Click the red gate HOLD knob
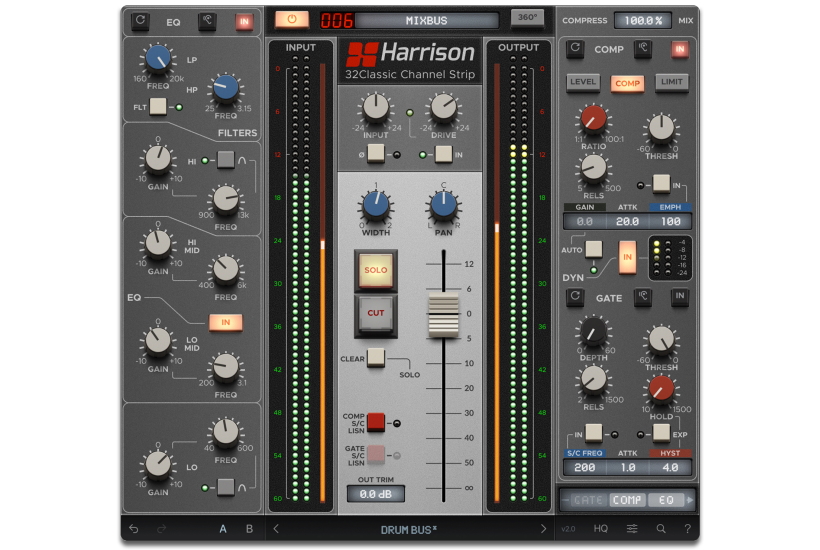The width and height of the screenshot is (820, 550). (x=661, y=389)
